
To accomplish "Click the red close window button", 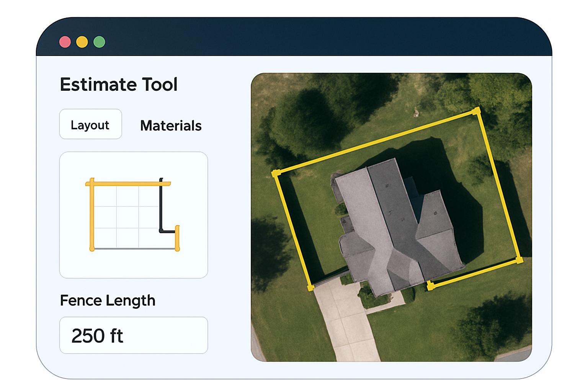I will (x=65, y=42).
